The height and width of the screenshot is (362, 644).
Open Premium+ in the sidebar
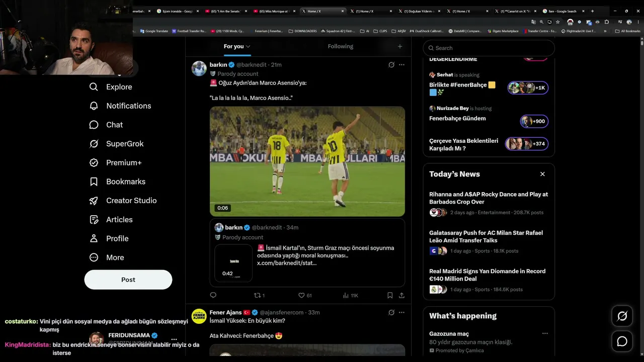115,163
